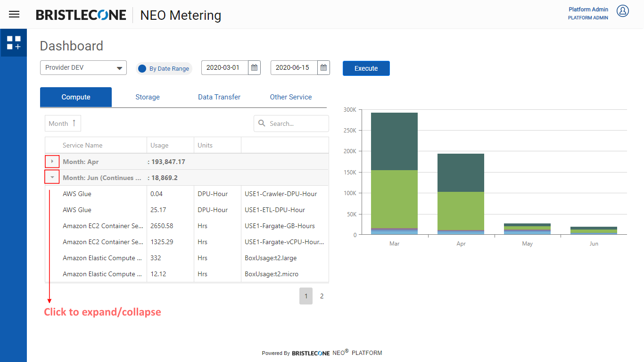
Task: Sort by the Usage column header
Action: click(159, 145)
